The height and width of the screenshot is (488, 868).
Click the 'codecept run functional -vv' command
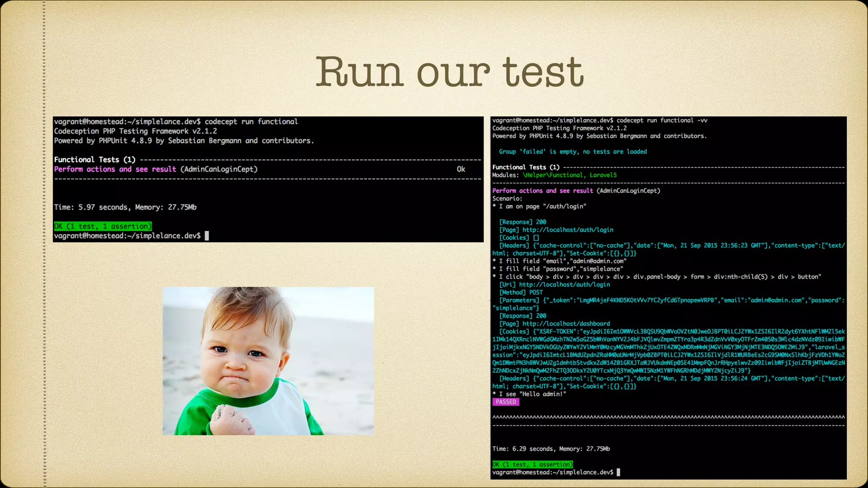click(662, 120)
